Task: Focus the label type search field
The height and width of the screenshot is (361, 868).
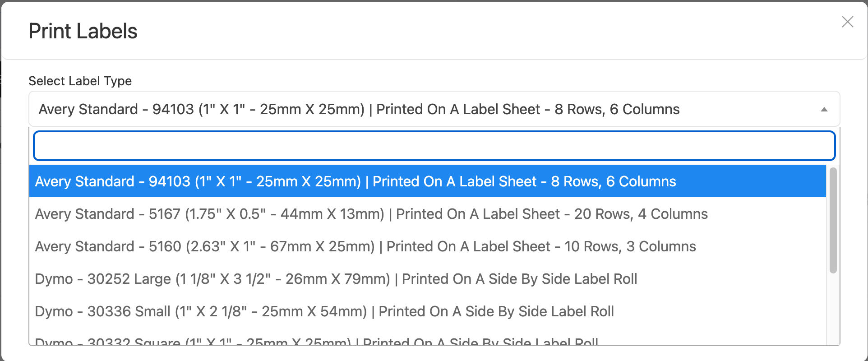Action: (434, 146)
